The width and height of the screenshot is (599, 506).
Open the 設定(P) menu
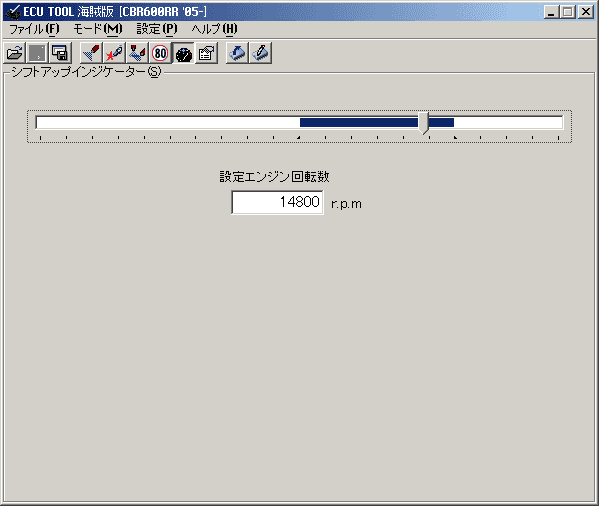coord(157,29)
